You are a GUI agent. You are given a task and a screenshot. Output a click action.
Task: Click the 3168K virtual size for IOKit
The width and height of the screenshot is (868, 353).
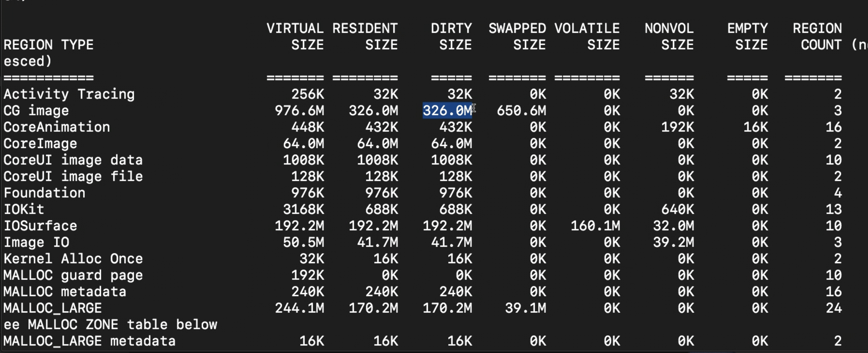303,209
